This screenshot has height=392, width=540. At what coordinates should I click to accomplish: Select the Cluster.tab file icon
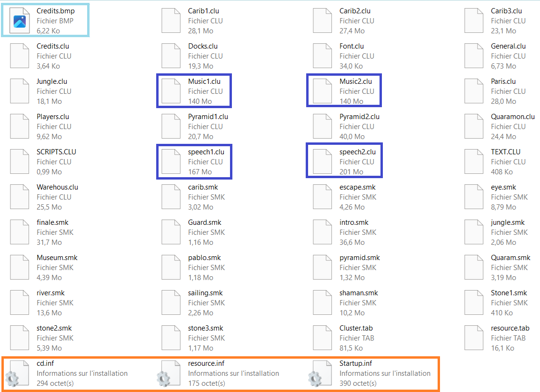point(322,338)
